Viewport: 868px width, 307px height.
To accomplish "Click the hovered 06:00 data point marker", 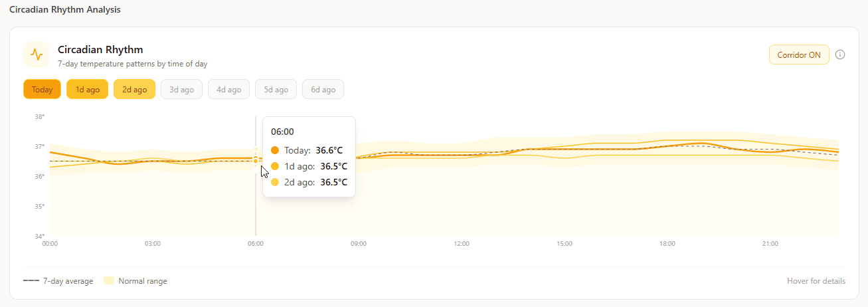I will click(x=256, y=159).
